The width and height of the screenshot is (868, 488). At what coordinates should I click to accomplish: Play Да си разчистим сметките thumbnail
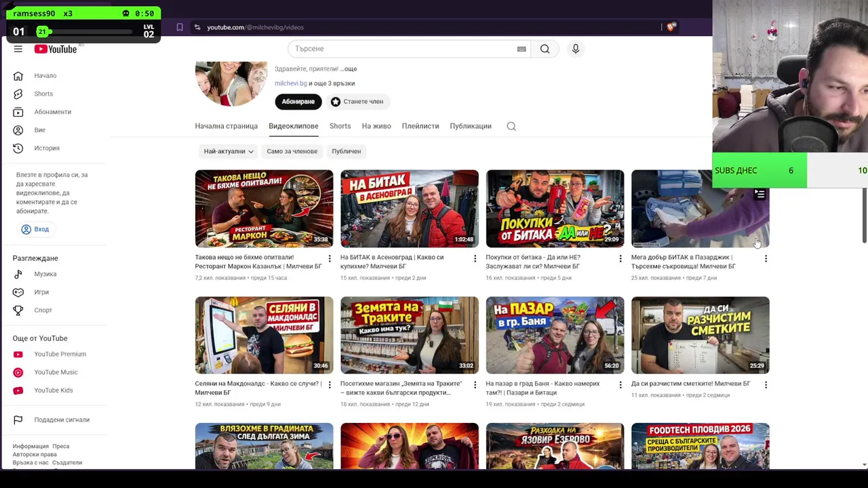coord(700,335)
